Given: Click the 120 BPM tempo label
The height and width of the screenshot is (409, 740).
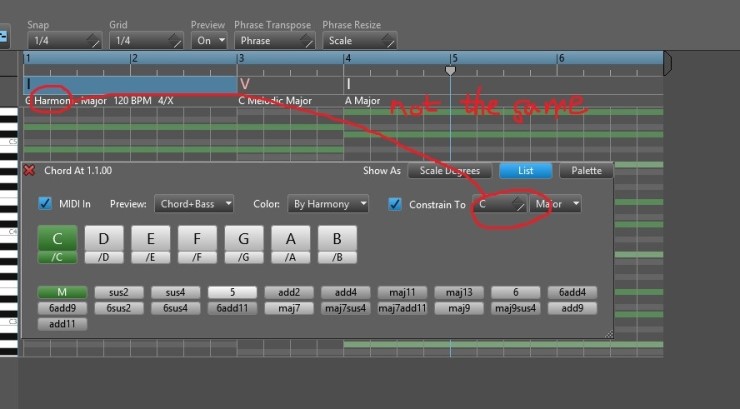Looking at the screenshot, I should (133, 100).
